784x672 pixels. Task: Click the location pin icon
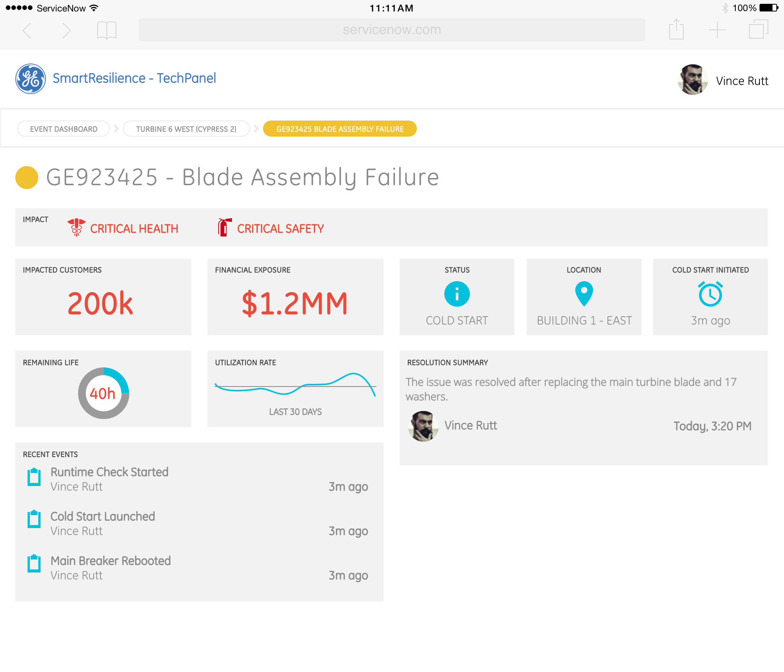coord(584,294)
